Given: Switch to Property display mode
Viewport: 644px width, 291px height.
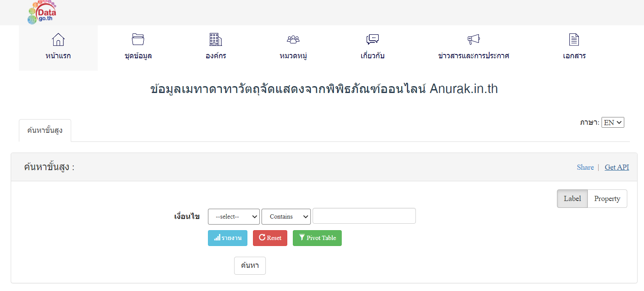Looking at the screenshot, I should 607,198.
